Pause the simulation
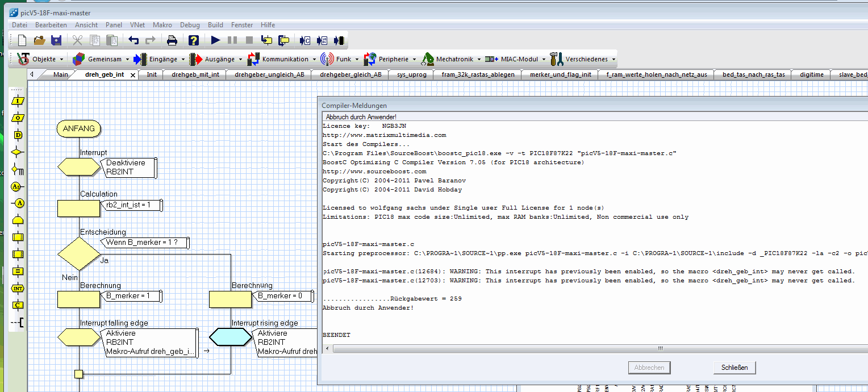 coord(232,40)
